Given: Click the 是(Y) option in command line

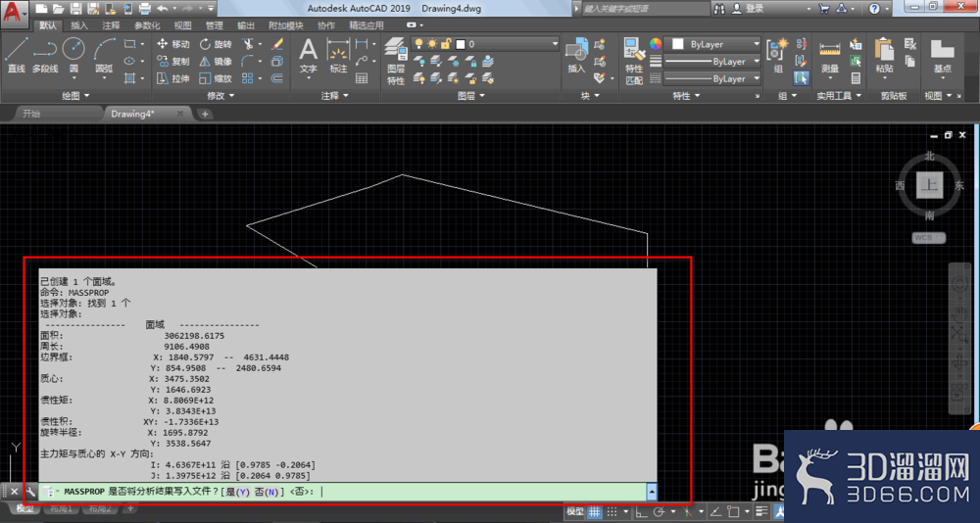Looking at the screenshot, I should click(237, 492).
